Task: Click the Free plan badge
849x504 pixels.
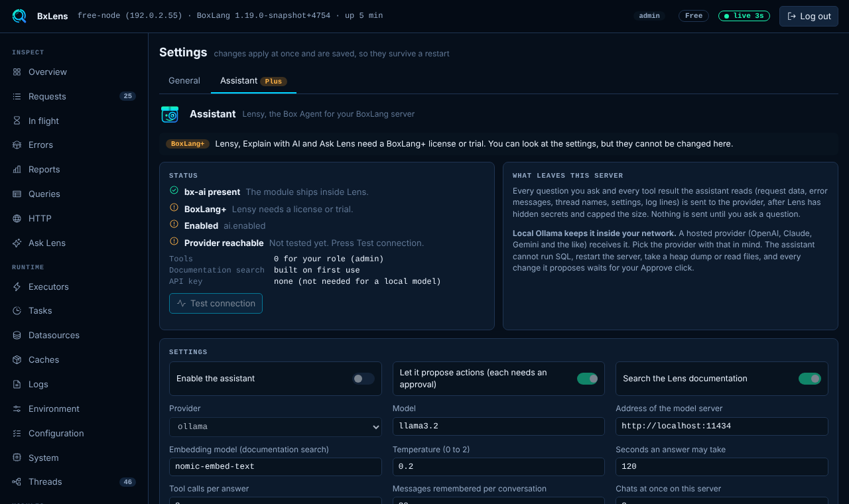Action: (694, 16)
